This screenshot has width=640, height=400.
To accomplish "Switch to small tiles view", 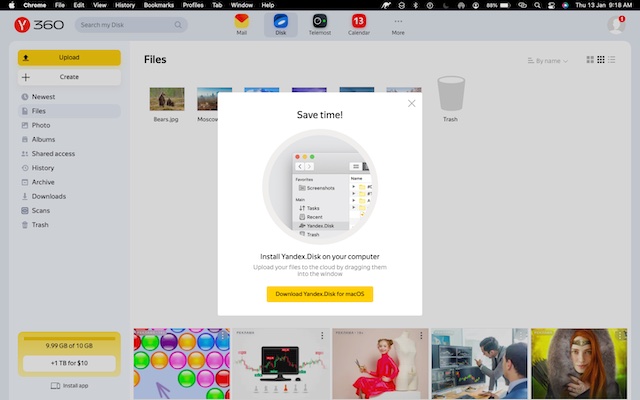I will coord(600,61).
